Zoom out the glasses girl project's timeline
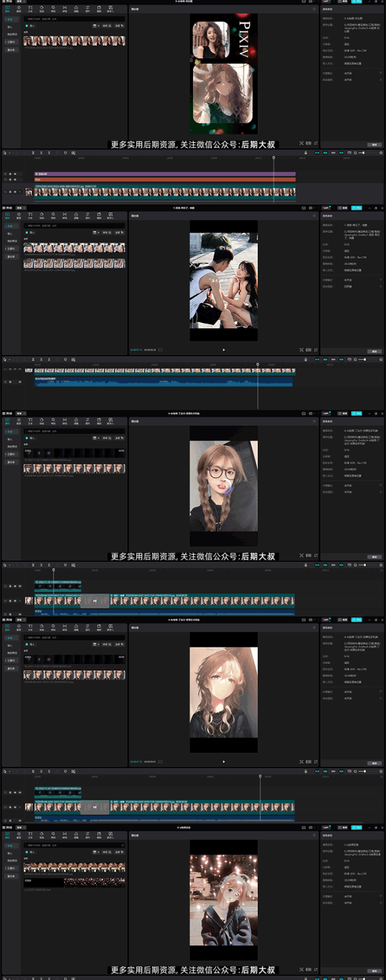386x980 pixels. [x=355, y=565]
